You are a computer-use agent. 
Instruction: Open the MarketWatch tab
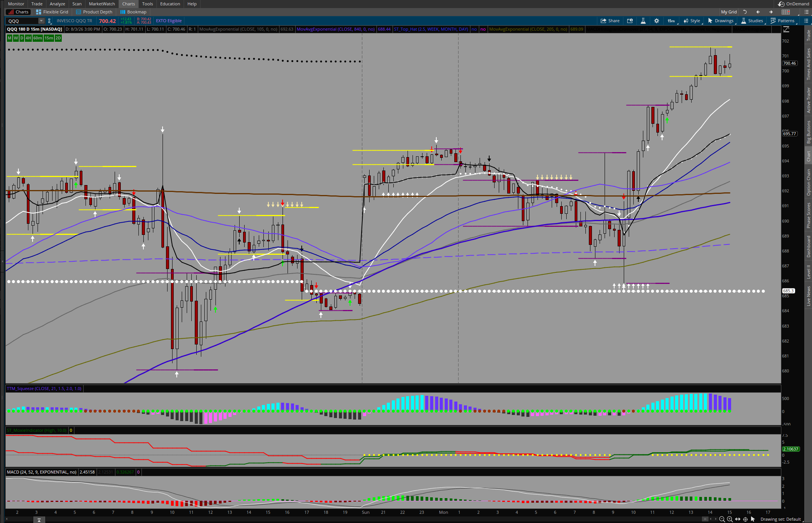pyautogui.click(x=102, y=4)
